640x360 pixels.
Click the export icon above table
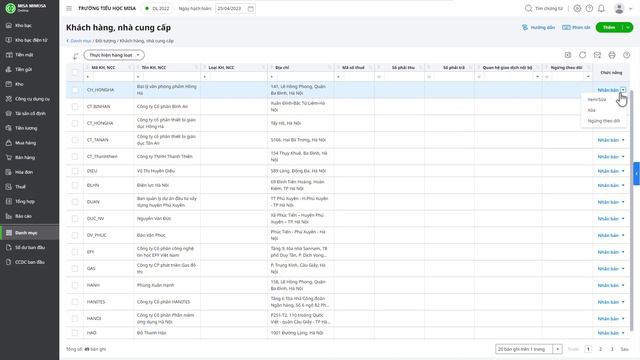click(x=568, y=55)
